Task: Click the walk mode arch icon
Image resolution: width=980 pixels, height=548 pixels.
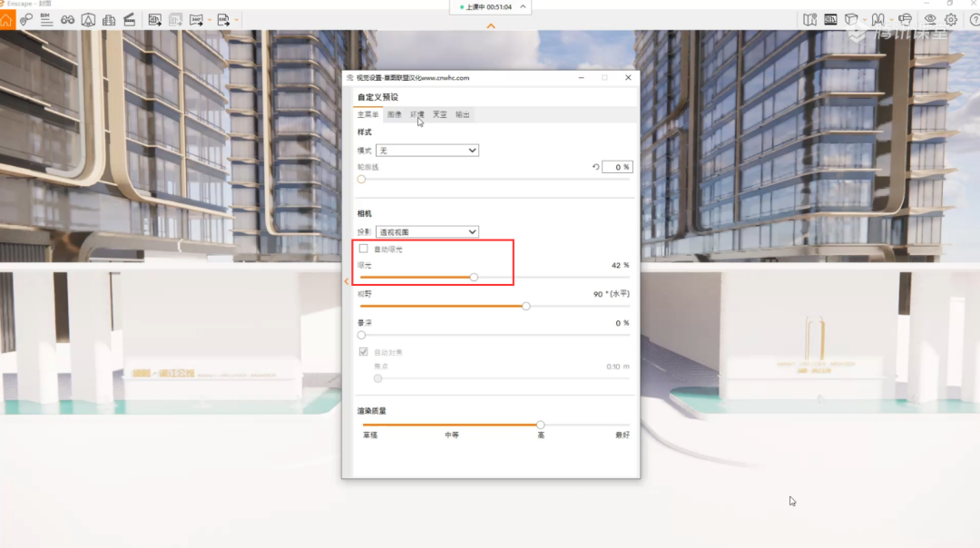Action: [878, 20]
